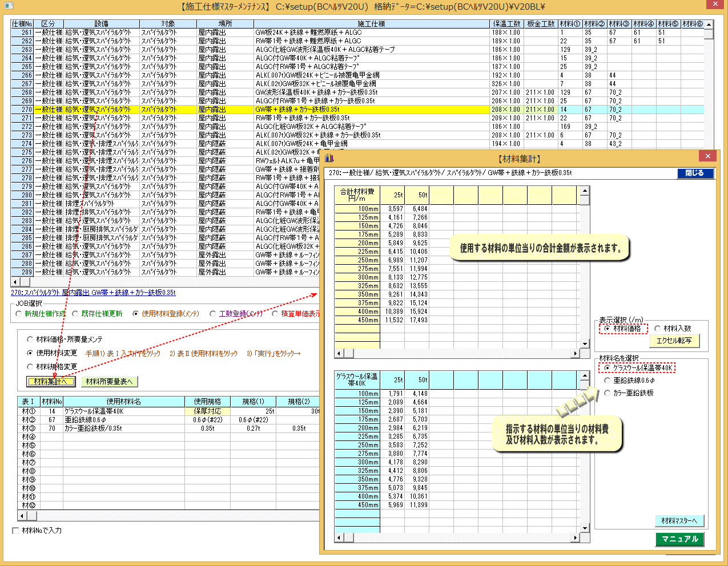Image resolution: width=728 pixels, height=566 pixels.
Task: Enable the 材料Noで入力 checkbox
Action: tap(15, 531)
